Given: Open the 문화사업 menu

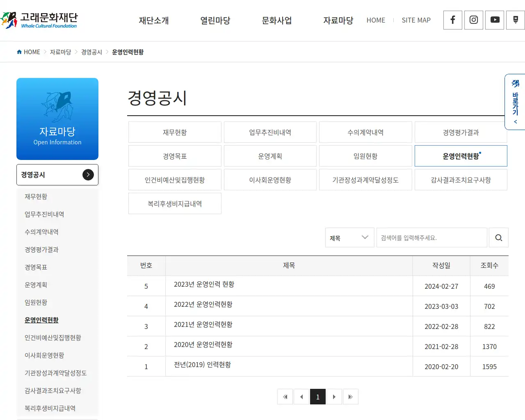Looking at the screenshot, I should (276, 21).
